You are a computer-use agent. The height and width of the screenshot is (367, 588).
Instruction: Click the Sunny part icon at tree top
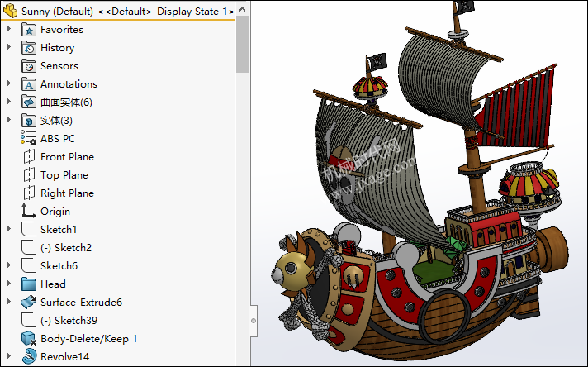(10, 11)
